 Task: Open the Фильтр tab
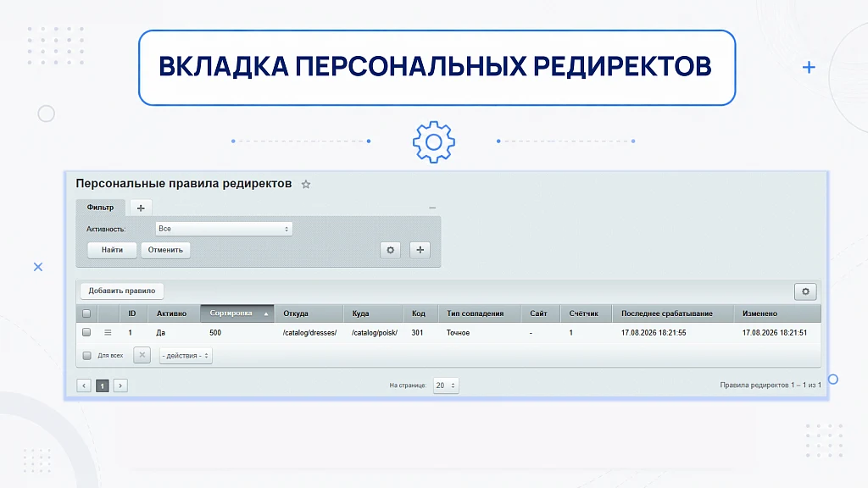click(100, 208)
